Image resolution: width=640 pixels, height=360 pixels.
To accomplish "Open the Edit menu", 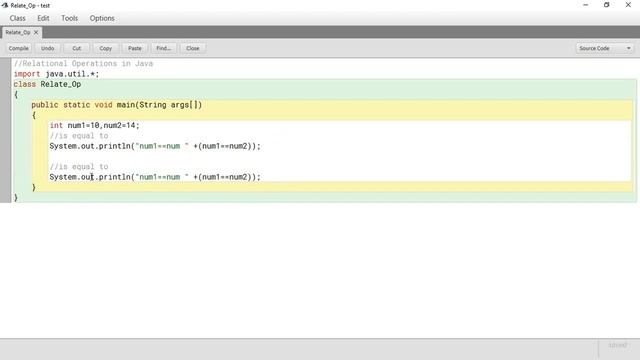I will point(43,18).
